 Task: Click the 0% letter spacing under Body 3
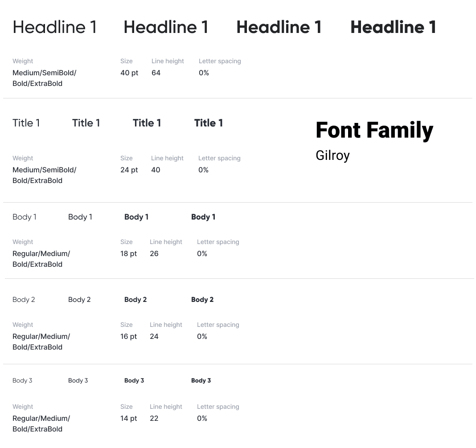(x=202, y=418)
